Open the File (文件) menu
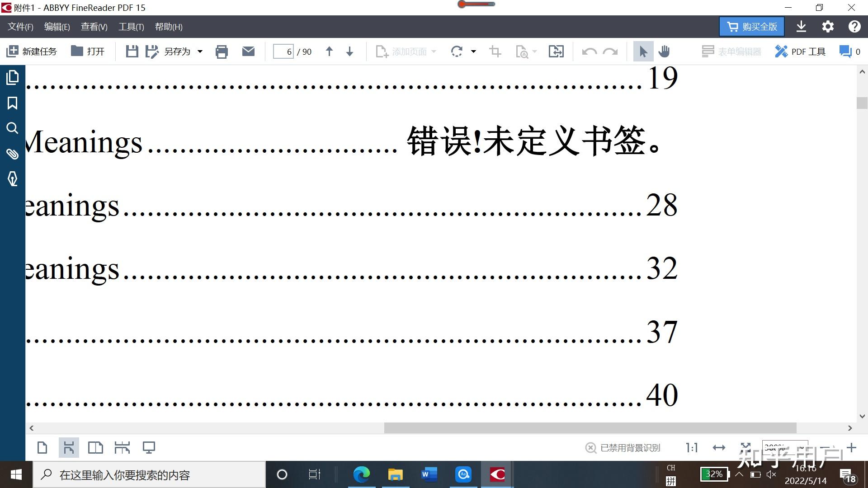Screen dimensions: 868x488 pos(20,27)
